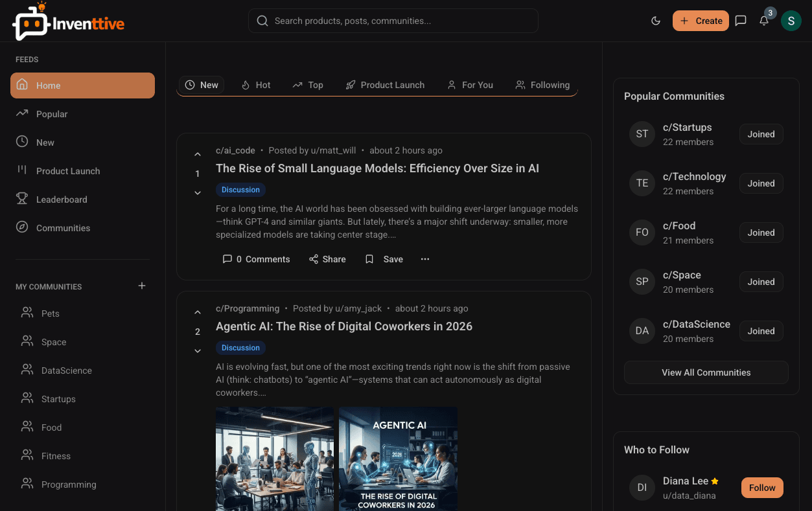This screenshot has height=511, width=812.
Task: Open notifications bell with 3 alerts
Action: pos(764,21)
